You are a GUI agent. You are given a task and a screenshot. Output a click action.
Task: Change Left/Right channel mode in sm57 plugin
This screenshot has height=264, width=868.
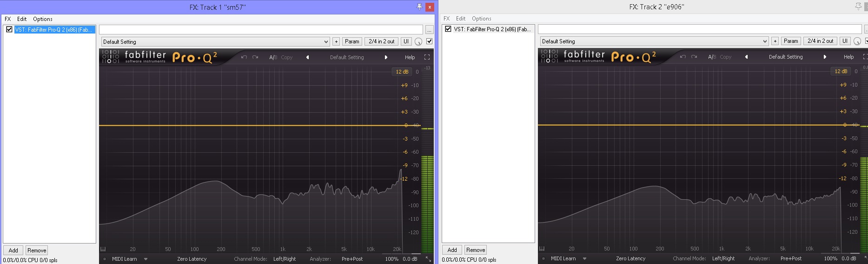(285, 259)
